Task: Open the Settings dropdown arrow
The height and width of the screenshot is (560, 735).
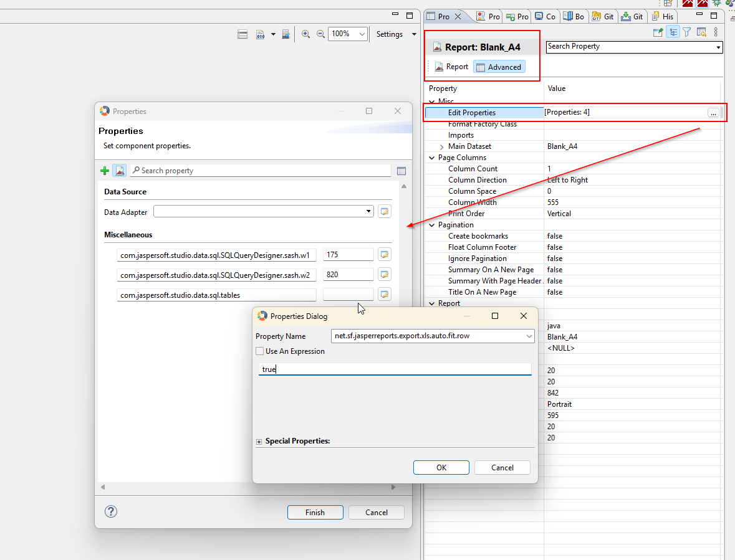Action: [x=414, y=34]
